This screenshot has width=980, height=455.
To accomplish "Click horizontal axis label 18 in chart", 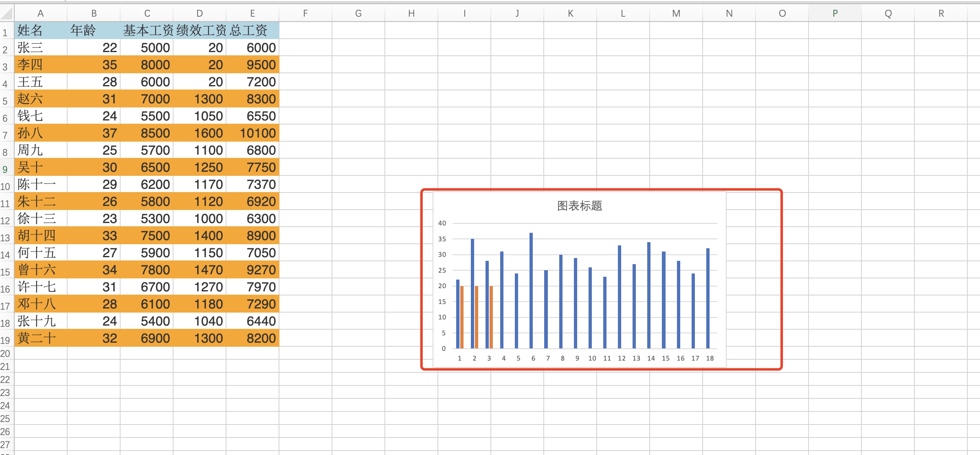I will (710, 358).
